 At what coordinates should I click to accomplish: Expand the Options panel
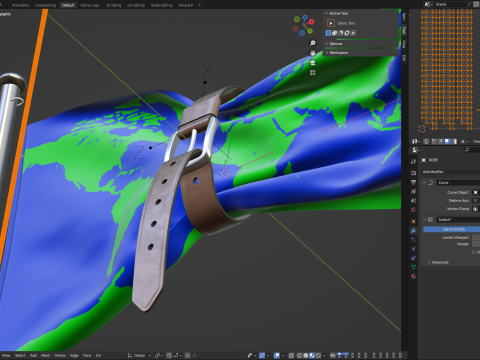[327, 44]
